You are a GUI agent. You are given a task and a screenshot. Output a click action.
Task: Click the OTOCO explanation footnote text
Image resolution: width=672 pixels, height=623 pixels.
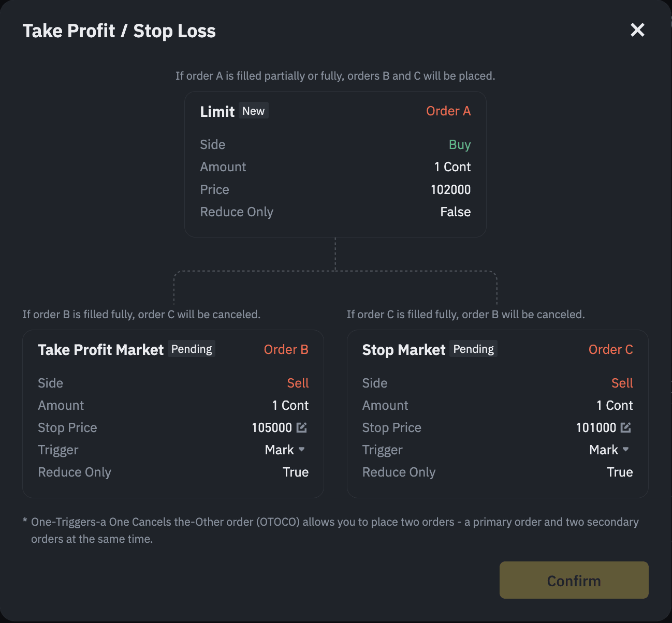334,530
